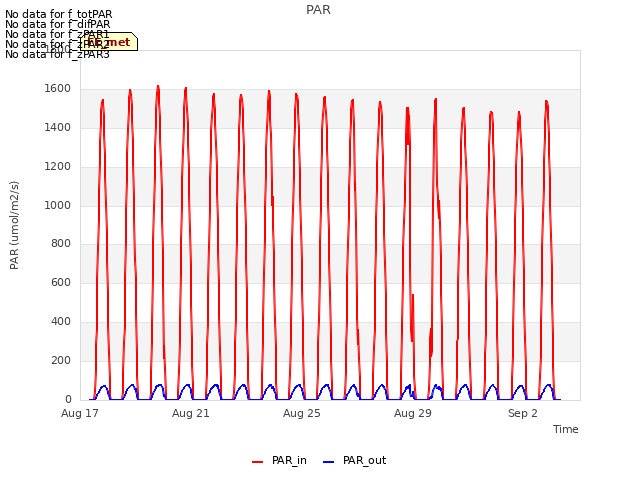Click the blue PAR_out legend swatch

pos(329,462)
